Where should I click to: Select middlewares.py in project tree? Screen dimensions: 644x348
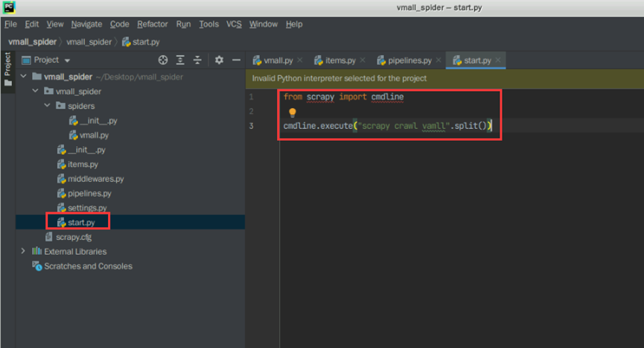point(96,179)
